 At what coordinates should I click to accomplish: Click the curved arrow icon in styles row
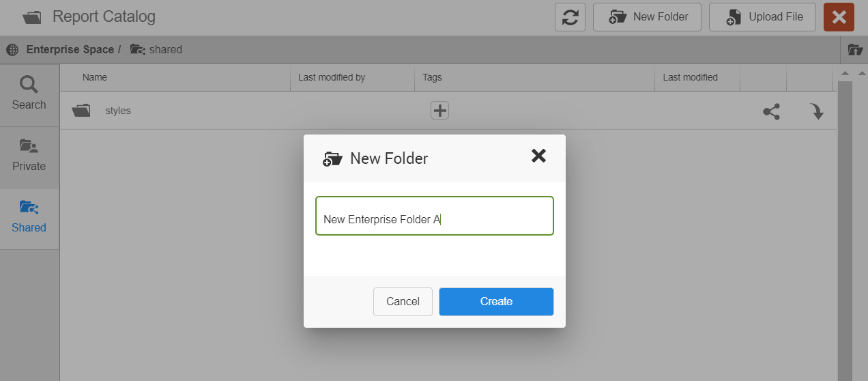[817, 111]
